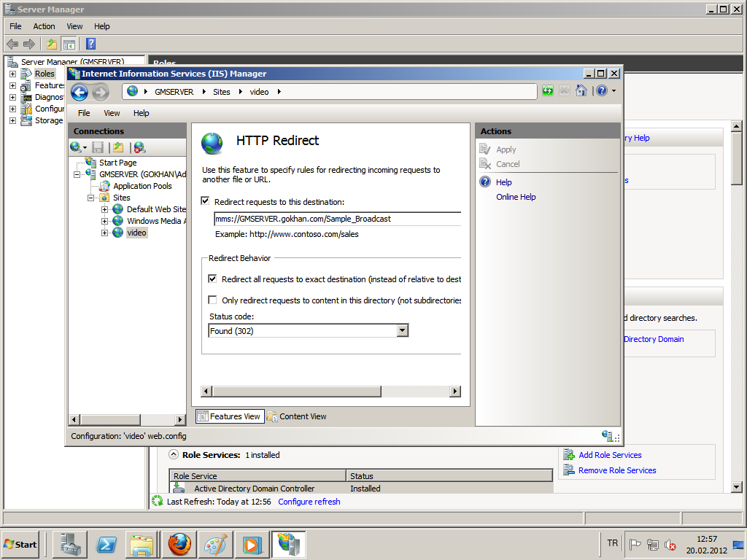Refresh the page using the green refresh icon

point(547,90)
